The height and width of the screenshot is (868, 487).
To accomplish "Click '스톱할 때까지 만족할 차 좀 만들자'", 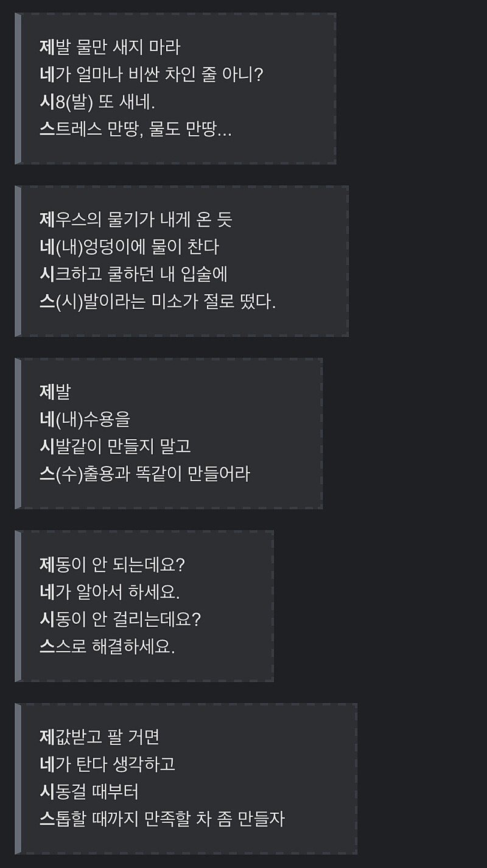I will tap(162, 819).
